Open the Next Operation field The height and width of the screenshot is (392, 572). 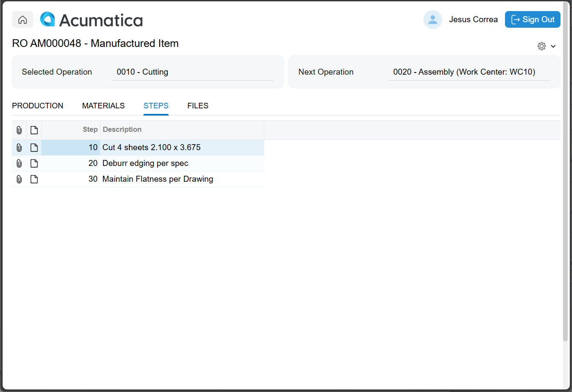point(469,72)
